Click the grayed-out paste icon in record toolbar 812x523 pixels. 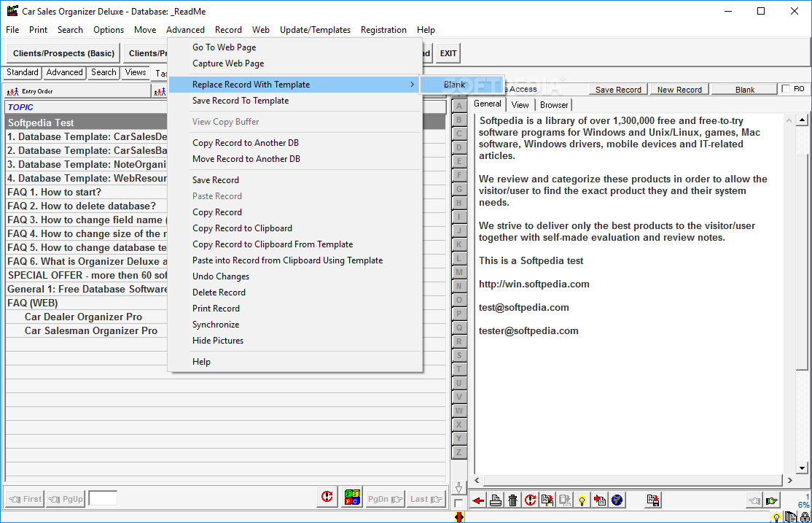pyautogui.click(x=564, y=500)
